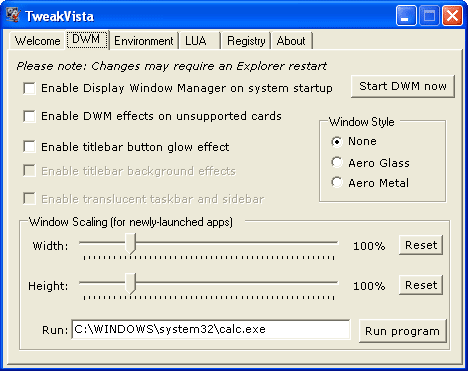Click the Width slider thumb
The width and height of the screenshot is (468, 371).
point(130,244)
